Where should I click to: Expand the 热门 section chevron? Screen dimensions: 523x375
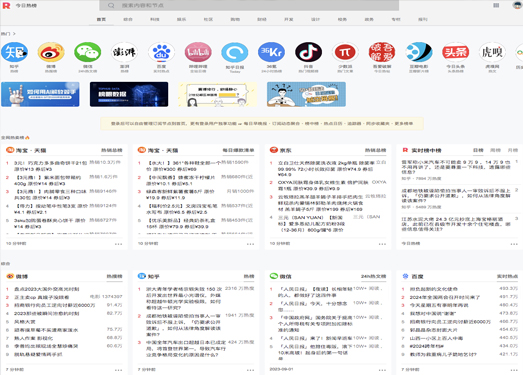(x=14, y=34)
